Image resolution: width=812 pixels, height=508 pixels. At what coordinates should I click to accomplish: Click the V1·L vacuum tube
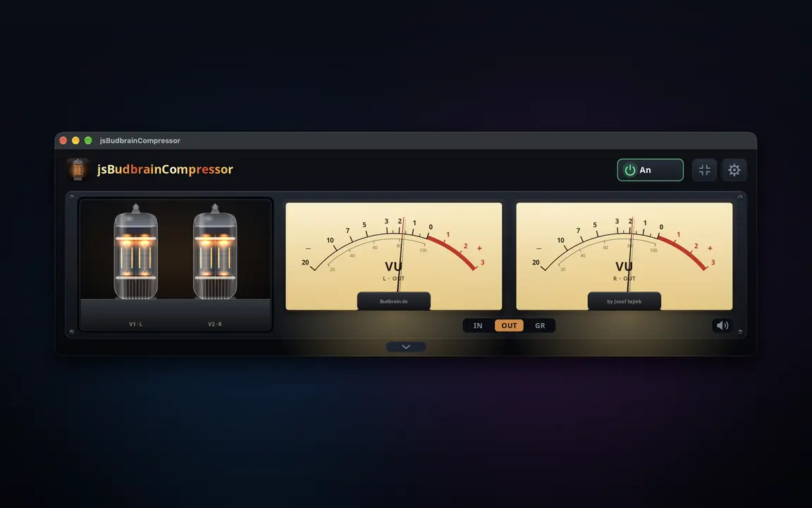(x=135, y=253)
